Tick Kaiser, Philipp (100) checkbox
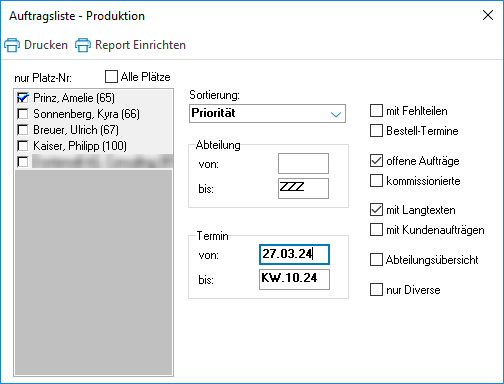 tap(23, 146)
